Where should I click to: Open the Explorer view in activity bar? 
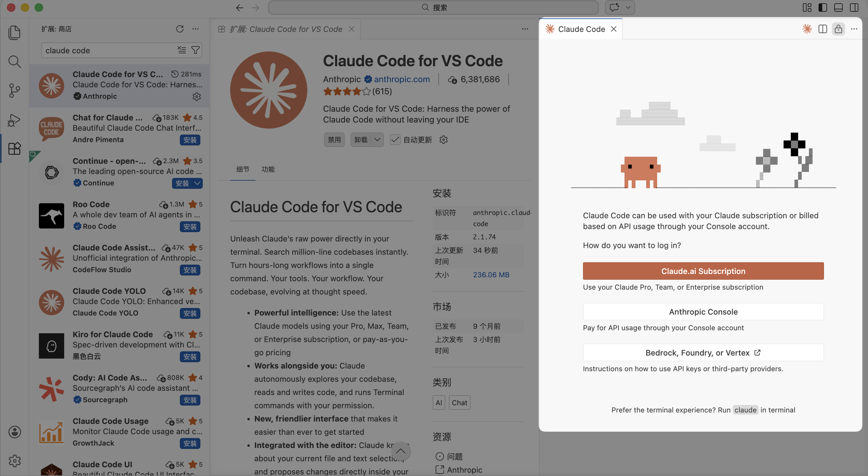pos(14,33)
